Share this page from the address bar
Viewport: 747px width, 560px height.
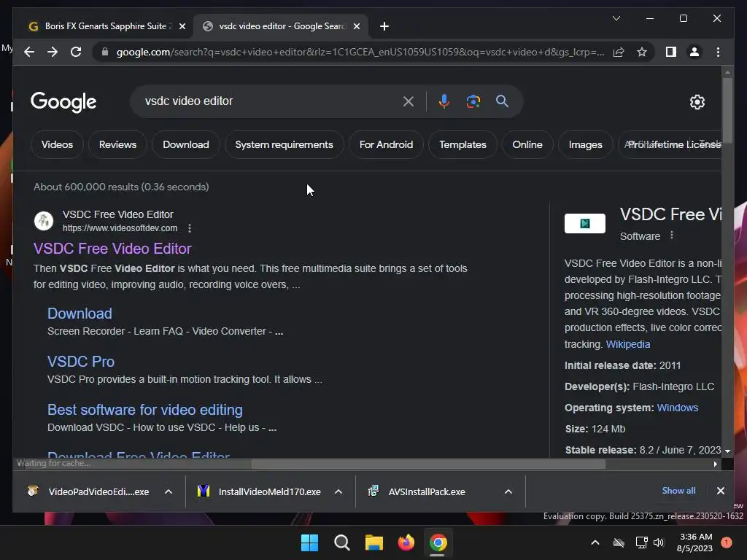[619, 52]
